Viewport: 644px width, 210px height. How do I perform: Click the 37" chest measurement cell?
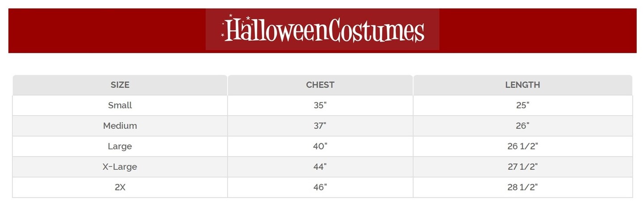coord(320,126)
